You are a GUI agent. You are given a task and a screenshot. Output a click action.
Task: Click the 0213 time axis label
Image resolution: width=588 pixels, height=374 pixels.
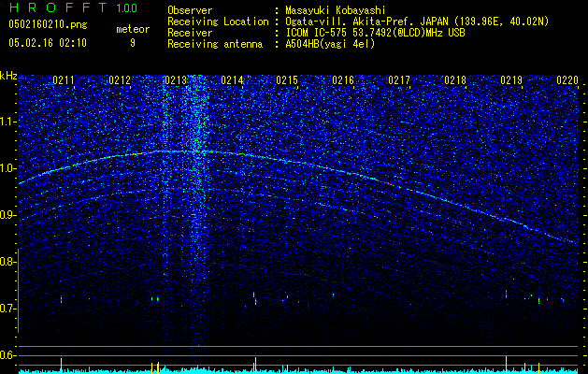coord(175,80)
